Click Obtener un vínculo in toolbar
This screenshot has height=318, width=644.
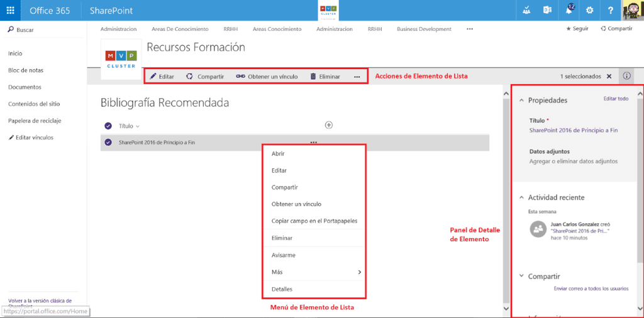click(267, 76)
